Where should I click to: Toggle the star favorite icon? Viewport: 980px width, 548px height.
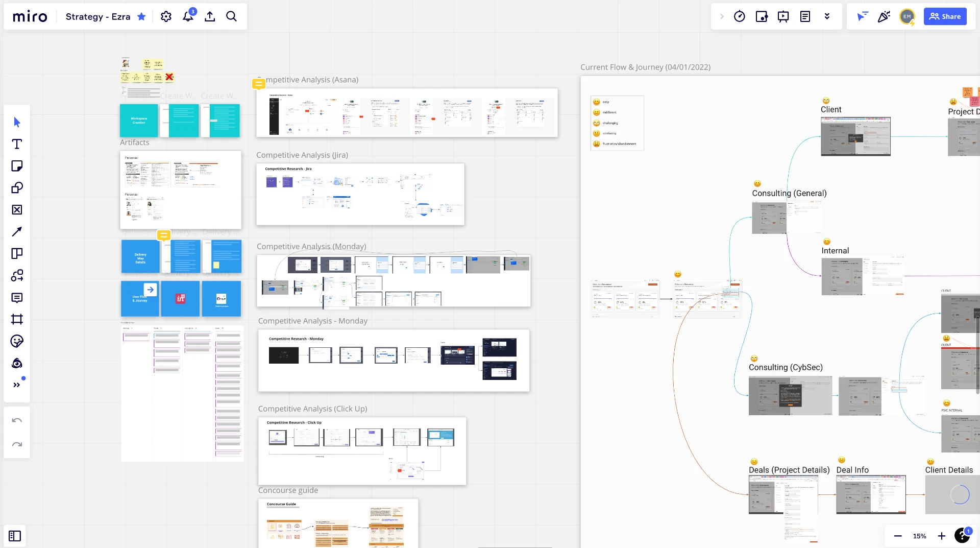coord(141,17)
